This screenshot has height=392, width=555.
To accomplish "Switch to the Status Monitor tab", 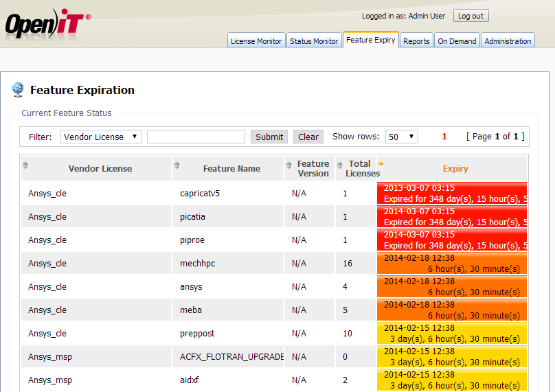I will coord(314,41).
